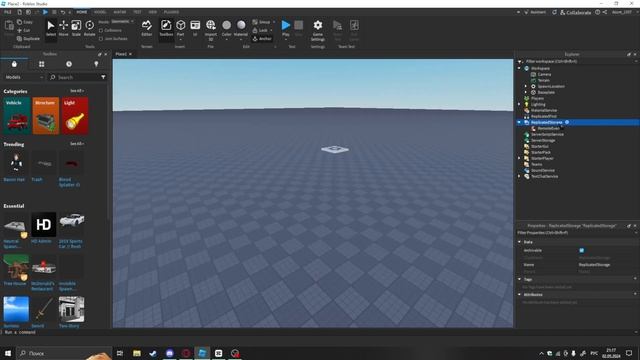Open Toolbox Creations lightbulb tab

[96, 64]
